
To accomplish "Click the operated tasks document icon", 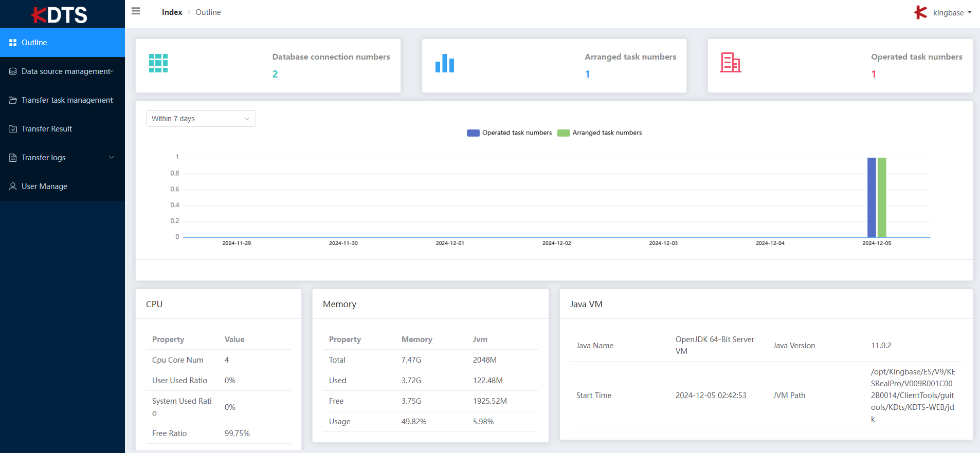I will [731, 63].
